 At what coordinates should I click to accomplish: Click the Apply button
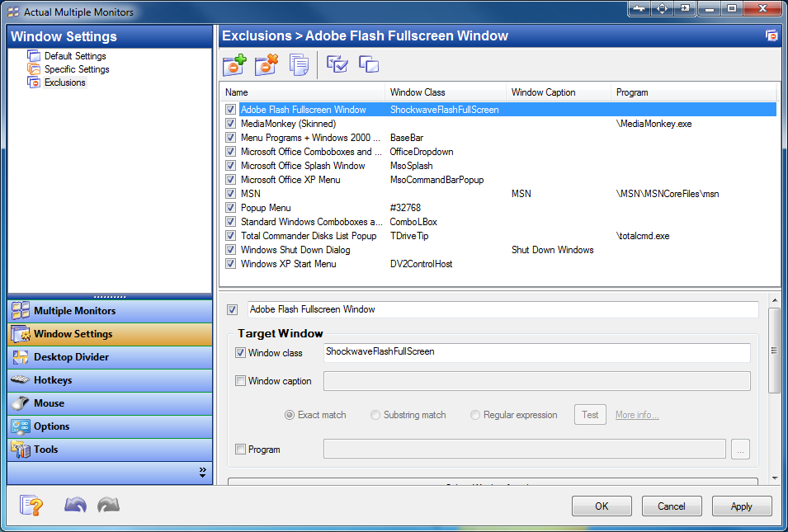tap(742, 506)
